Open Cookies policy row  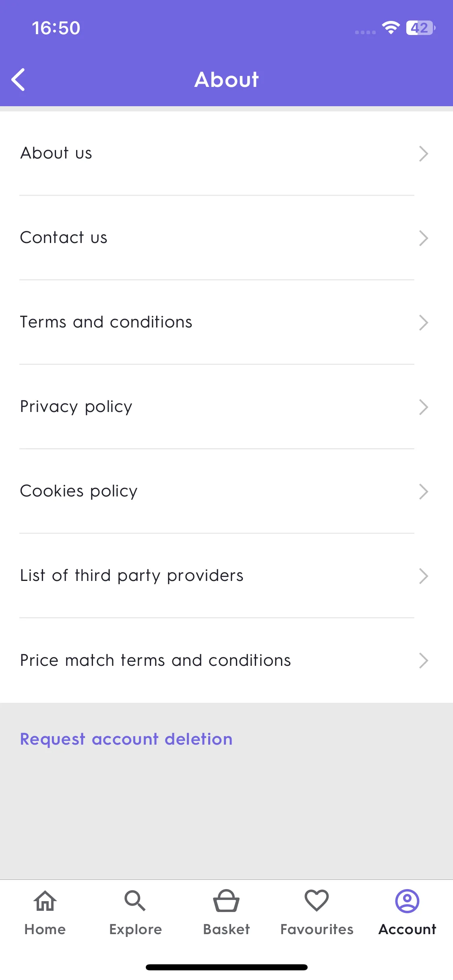[x=226, y=492]
